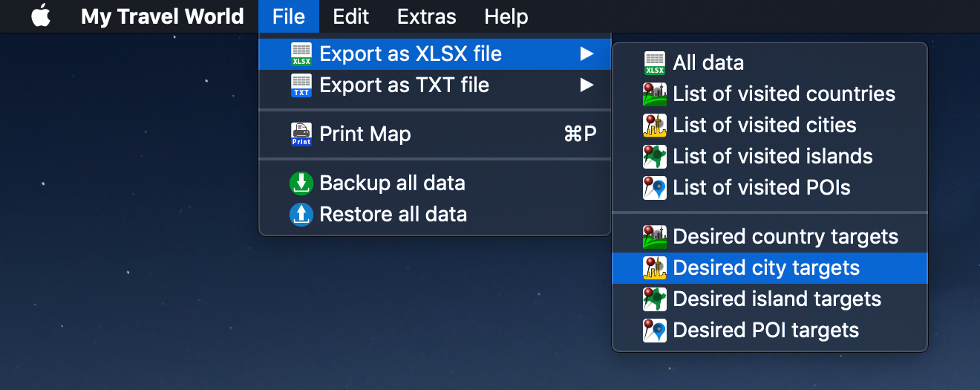Click the green download icon beside Backup all data
Viewport: 980px width, 390px height.
click(x=301, y=183)
